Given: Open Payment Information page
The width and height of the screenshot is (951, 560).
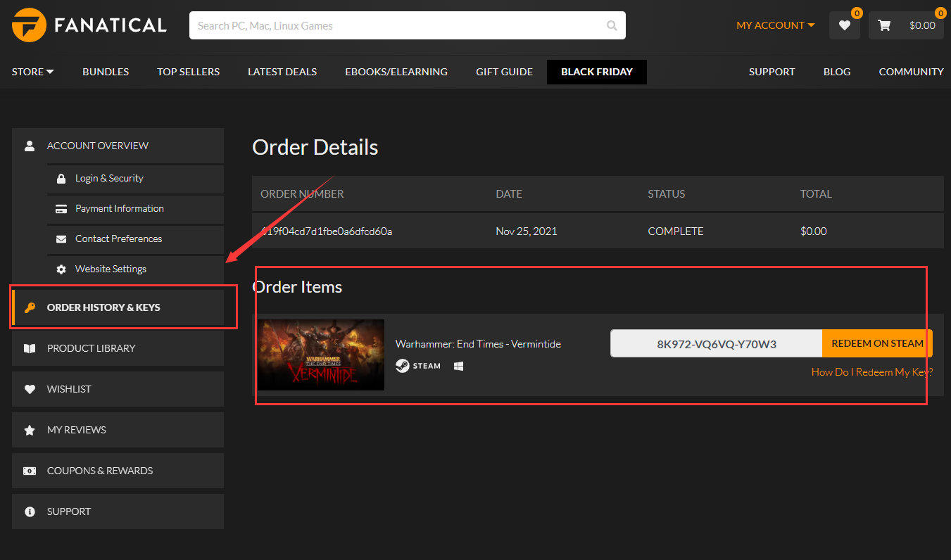Looking at the screenshot, I should pyautogui.click(x=136, y=209).
